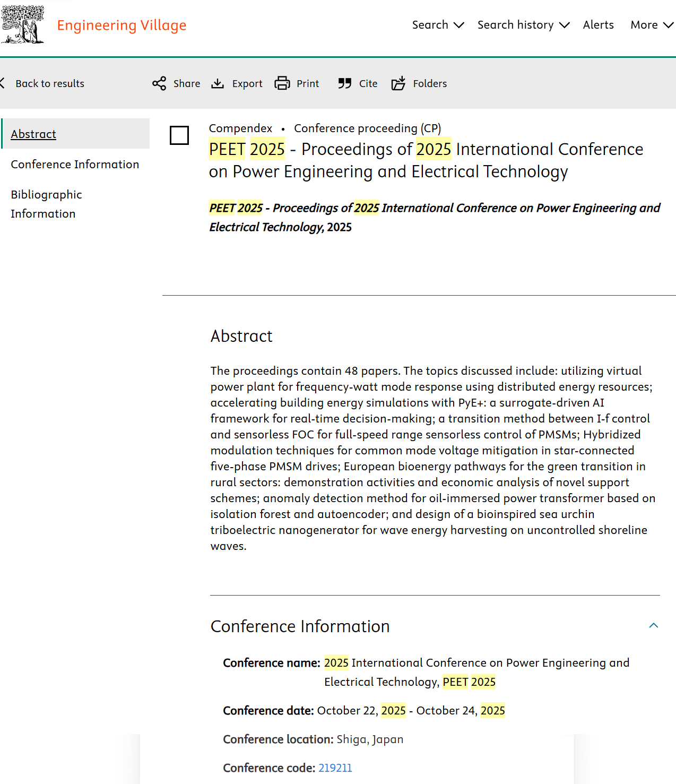
Task: Click the Folders icon
Action: pos(398,83)
